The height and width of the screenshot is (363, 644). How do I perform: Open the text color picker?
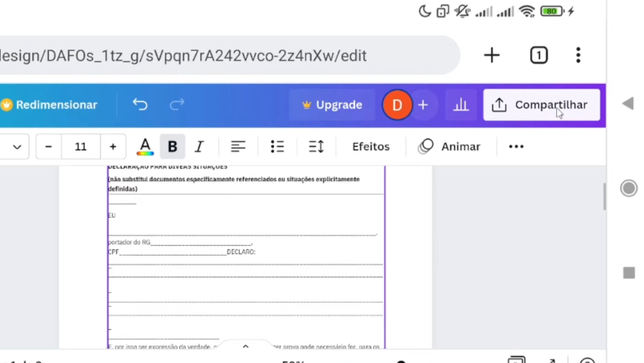(x=145, y=147)
